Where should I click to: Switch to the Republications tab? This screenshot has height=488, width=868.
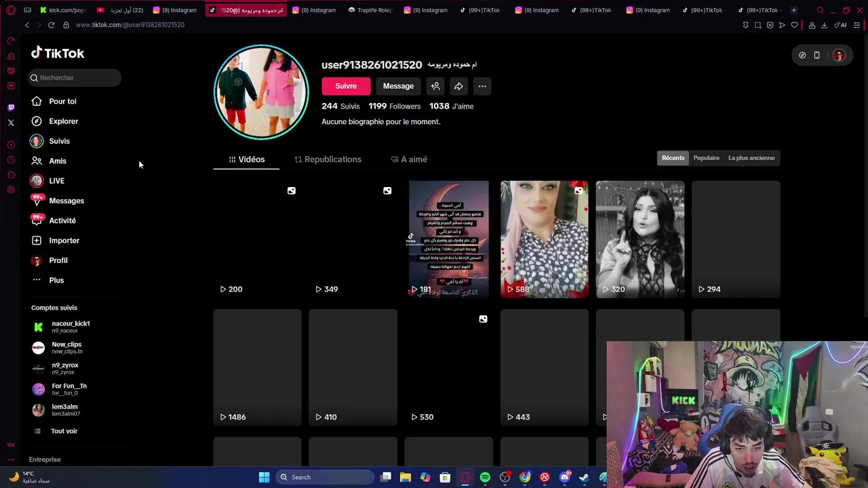click(328, 159)
